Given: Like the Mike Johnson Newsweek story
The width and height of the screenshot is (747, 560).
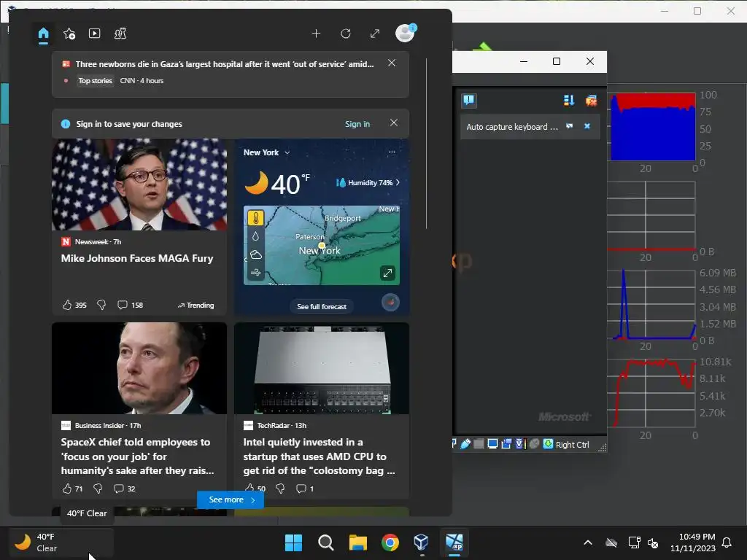Looking at the screenshot, I should point(67,305).
